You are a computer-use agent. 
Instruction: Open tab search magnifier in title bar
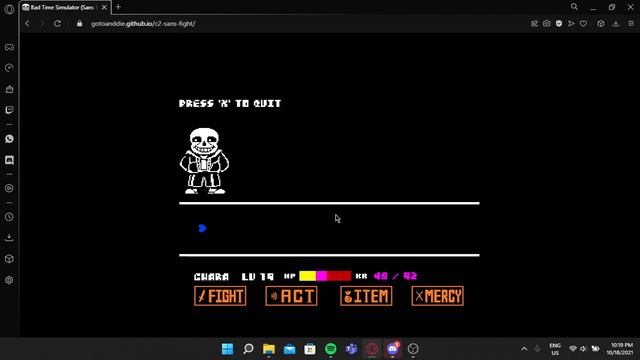coord(574,7)
